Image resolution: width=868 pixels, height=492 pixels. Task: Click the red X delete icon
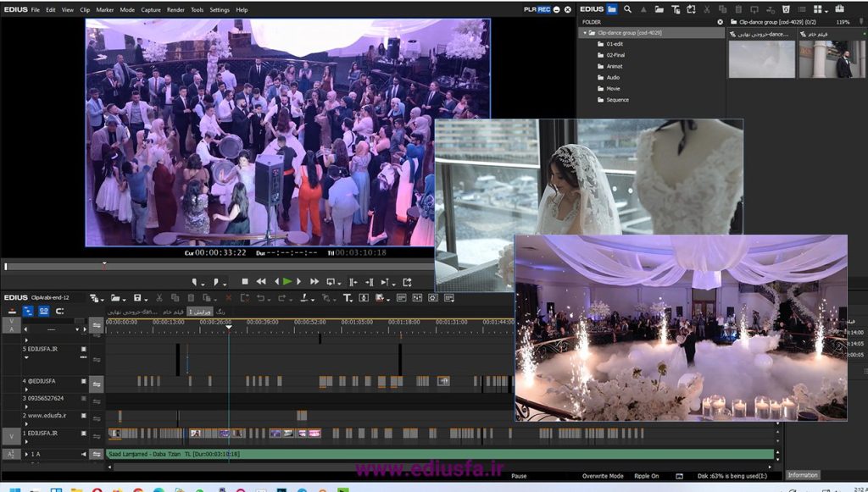[x=228, y=297]
